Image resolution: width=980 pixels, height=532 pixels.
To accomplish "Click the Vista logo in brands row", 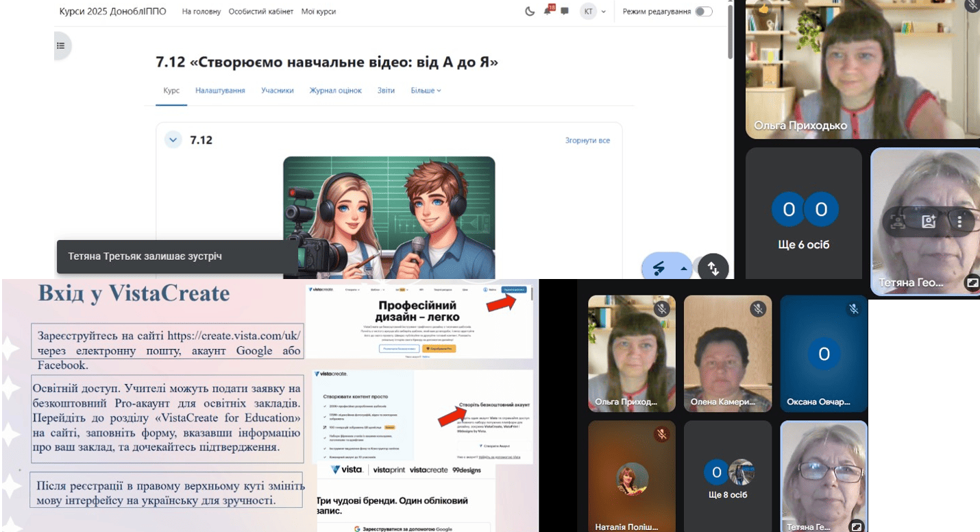I will (x=347, y=470).
